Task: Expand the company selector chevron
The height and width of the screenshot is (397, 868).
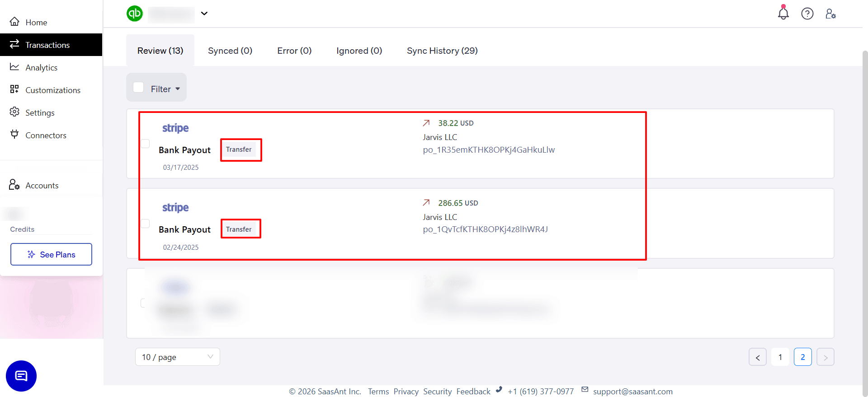Action: (204, 14)
